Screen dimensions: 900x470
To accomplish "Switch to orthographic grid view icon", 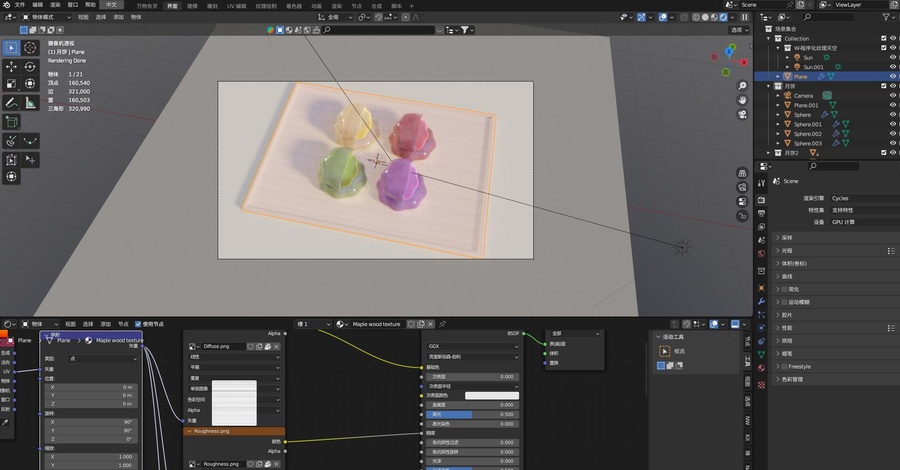I will 742,173.
